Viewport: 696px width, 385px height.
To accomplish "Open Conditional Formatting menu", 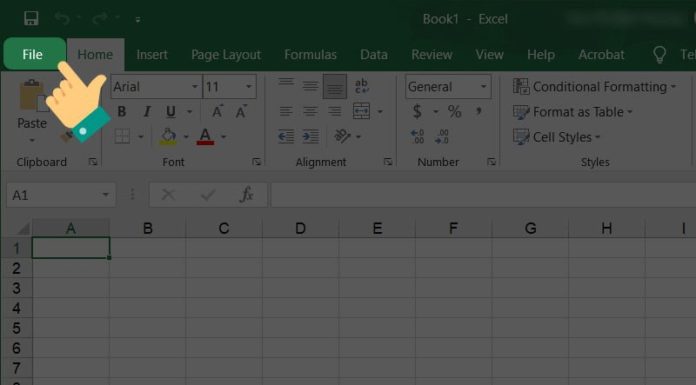I will coord(594,87).
